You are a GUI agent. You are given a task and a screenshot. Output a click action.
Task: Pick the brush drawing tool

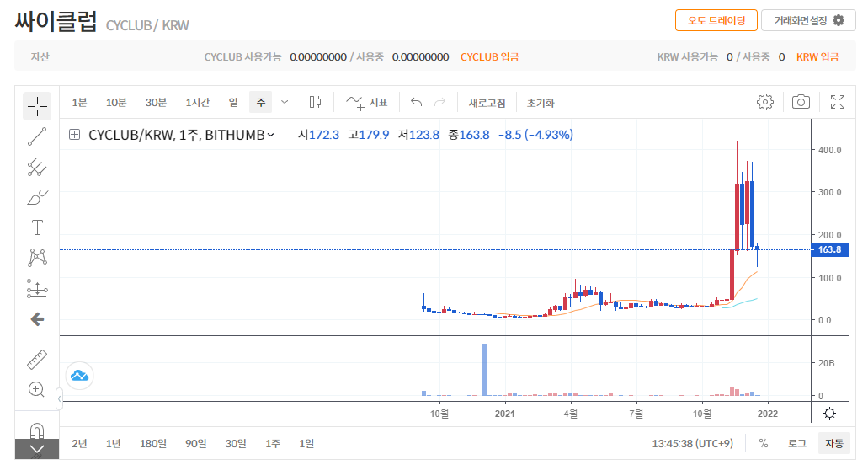click(x=37, y=198)
